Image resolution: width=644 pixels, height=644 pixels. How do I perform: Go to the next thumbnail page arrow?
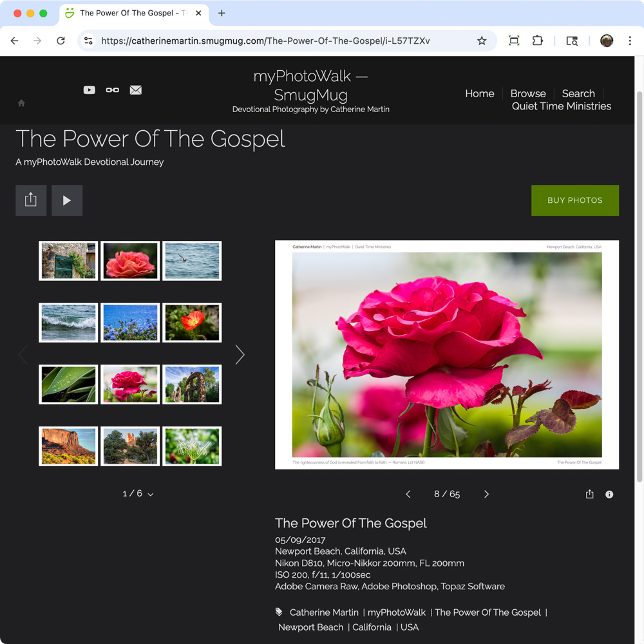(x=240, y=354)
